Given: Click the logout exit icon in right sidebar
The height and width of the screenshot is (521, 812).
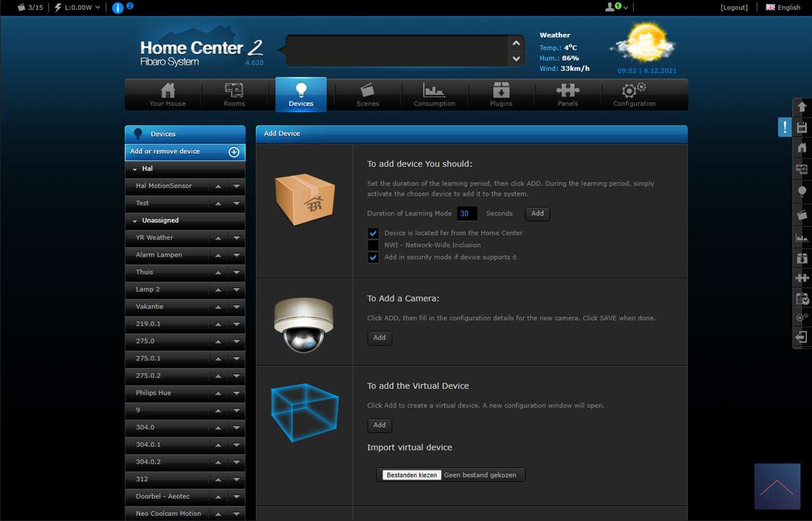Looking at the screenshot, I should [802, 337].
